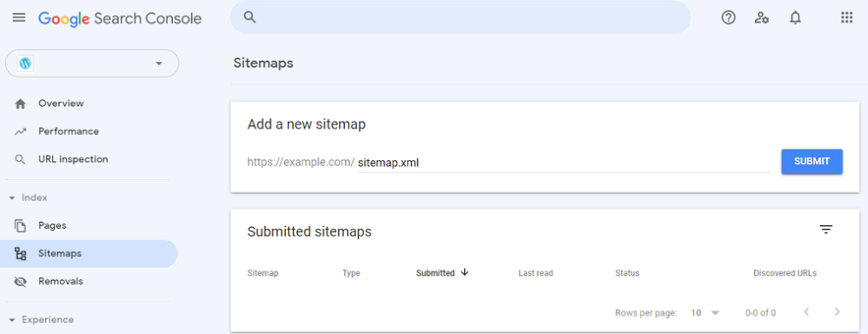Collapse the Index section
The width and height of the screenshot is (868, 334).
coord(12,197)
